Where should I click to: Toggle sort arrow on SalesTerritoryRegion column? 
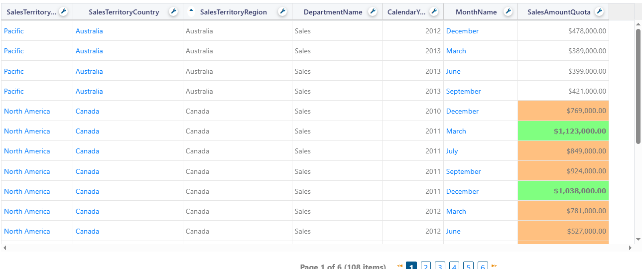point(191,10)
